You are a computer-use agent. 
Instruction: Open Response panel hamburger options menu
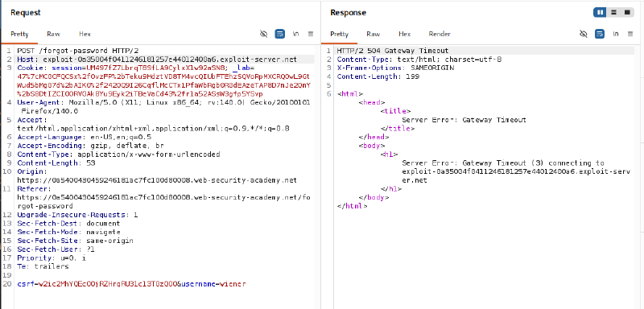[630, 34]
